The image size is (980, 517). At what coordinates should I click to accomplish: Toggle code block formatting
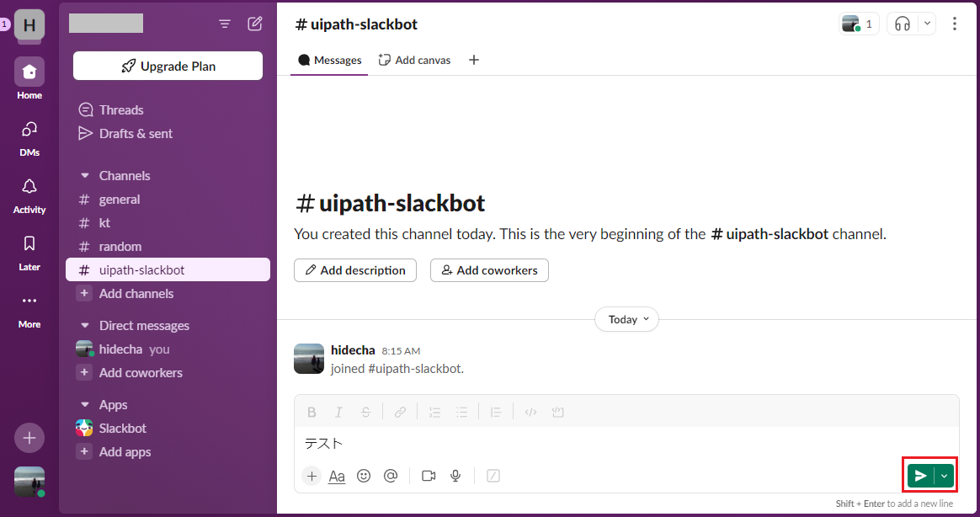pyautogui.click(x=557, y=412)
